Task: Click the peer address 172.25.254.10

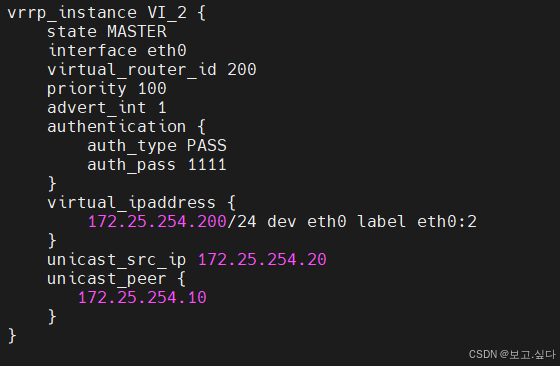Action: click(x=142, y=297)
